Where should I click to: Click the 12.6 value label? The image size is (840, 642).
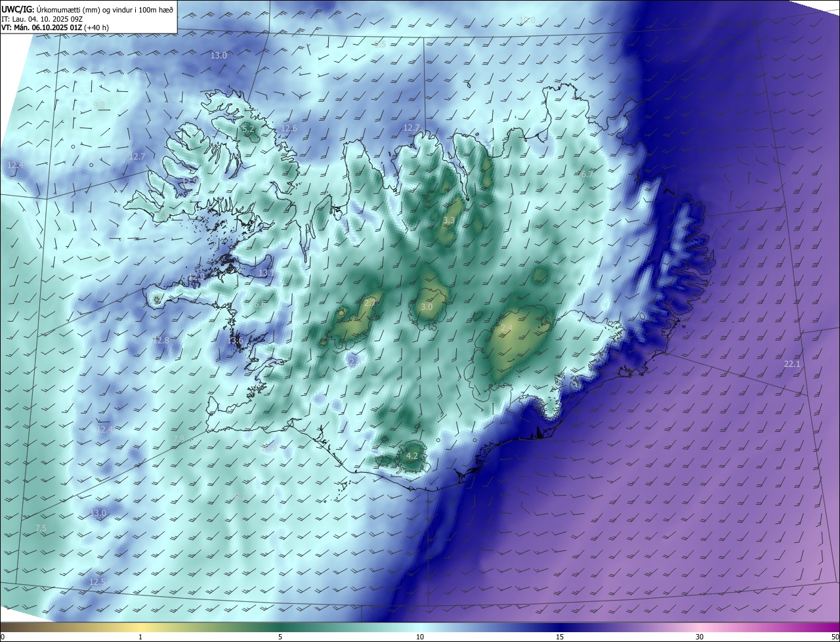tap(289, 128)
